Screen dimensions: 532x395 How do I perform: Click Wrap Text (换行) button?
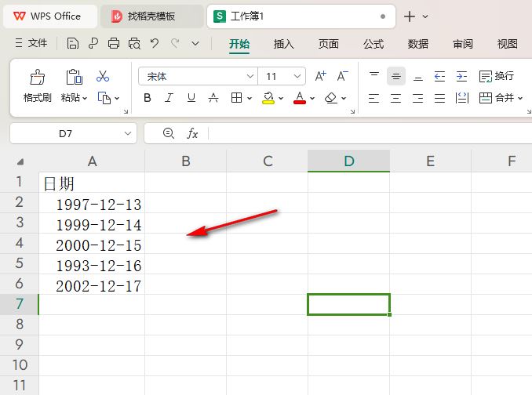497,76
